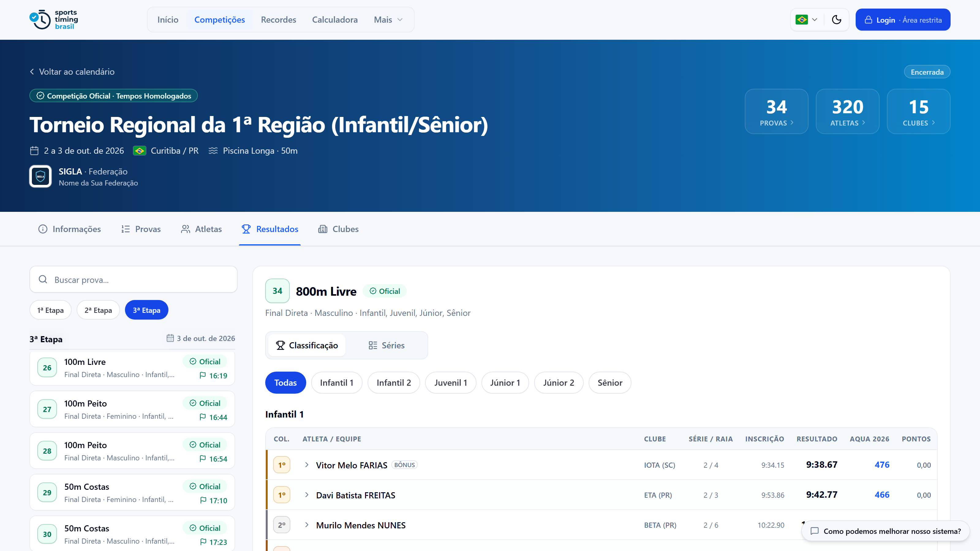The height and width of the screenshot is (551, 980).
Task: Expand Davi Batista FREITAS row chevron
Action: (x=307, y=495)
